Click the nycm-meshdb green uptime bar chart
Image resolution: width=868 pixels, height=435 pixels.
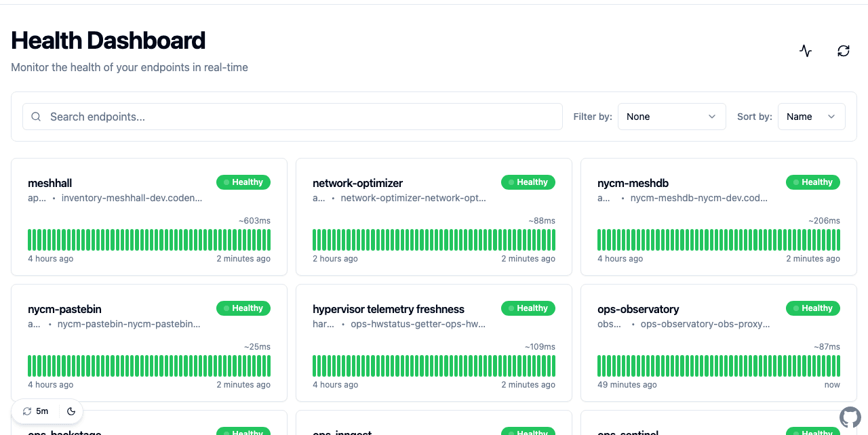coord(719,240)
